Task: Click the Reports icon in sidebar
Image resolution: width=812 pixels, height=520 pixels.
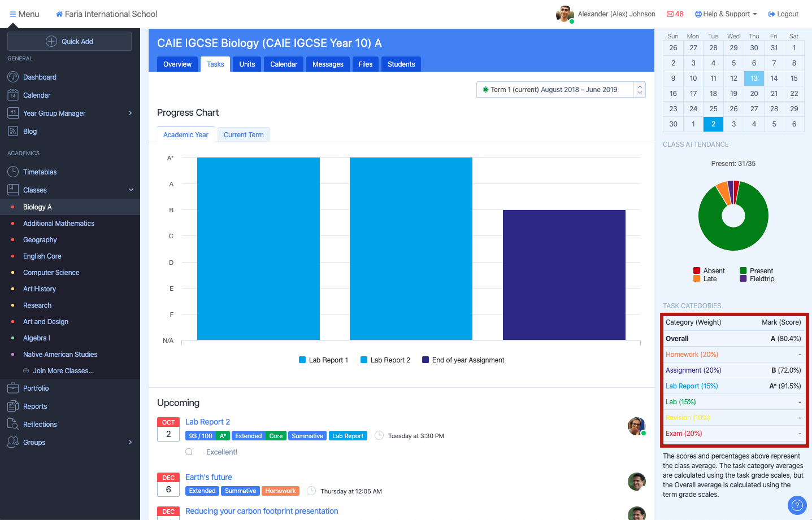Action: pos(13,407)
